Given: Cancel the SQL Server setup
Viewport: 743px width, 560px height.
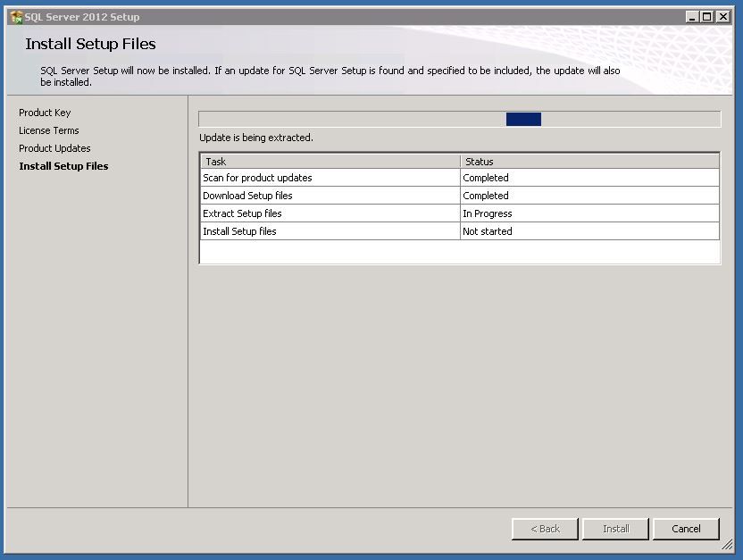Looking at the screenshot, I should pyautogui.click(x=686, y=529).
